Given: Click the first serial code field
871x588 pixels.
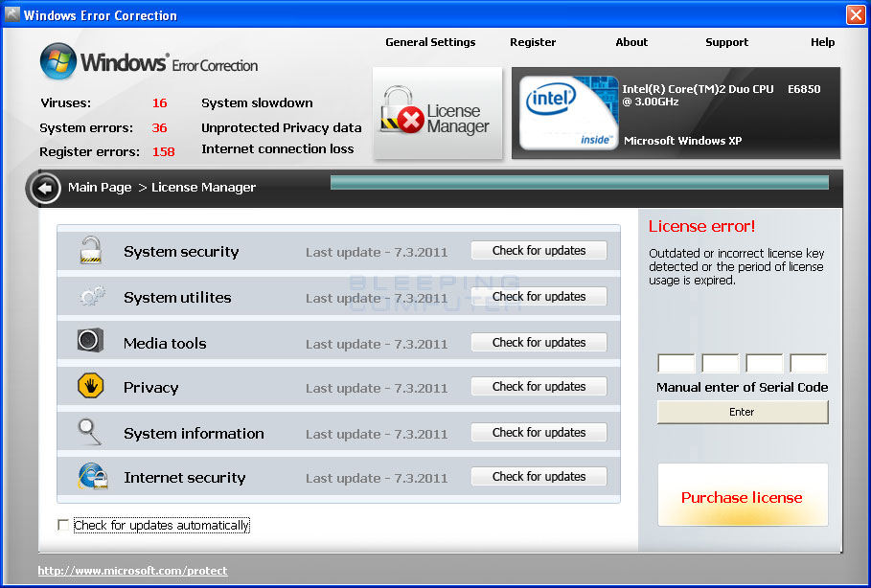Looking at the screenshot, I should [676, 363].
